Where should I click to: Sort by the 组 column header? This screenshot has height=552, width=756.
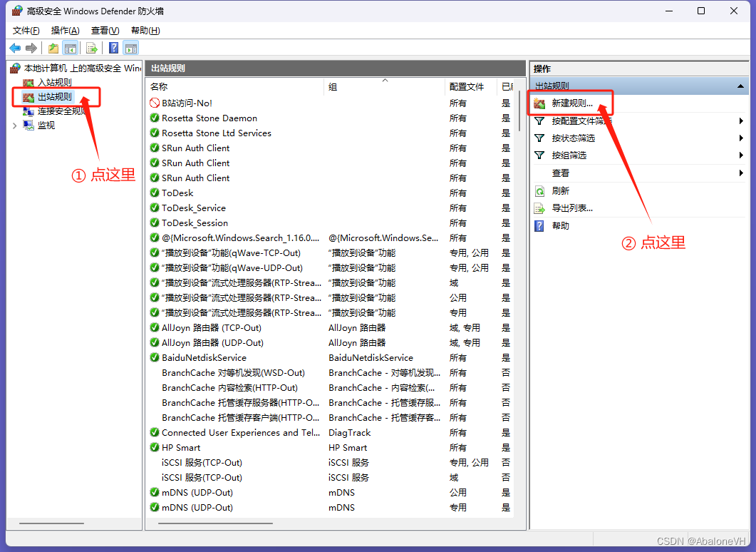(384, 87)
